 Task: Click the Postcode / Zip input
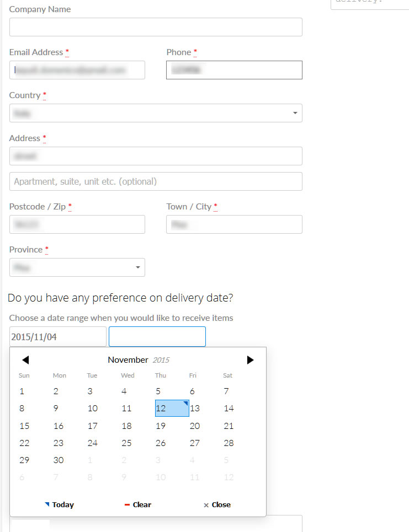(77, 224)
